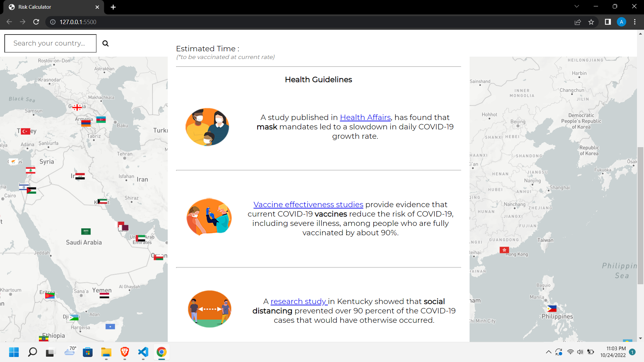The image size is (644, 362).
Task: Click the Iraq flag marker
Action: [x=80, y=176]
